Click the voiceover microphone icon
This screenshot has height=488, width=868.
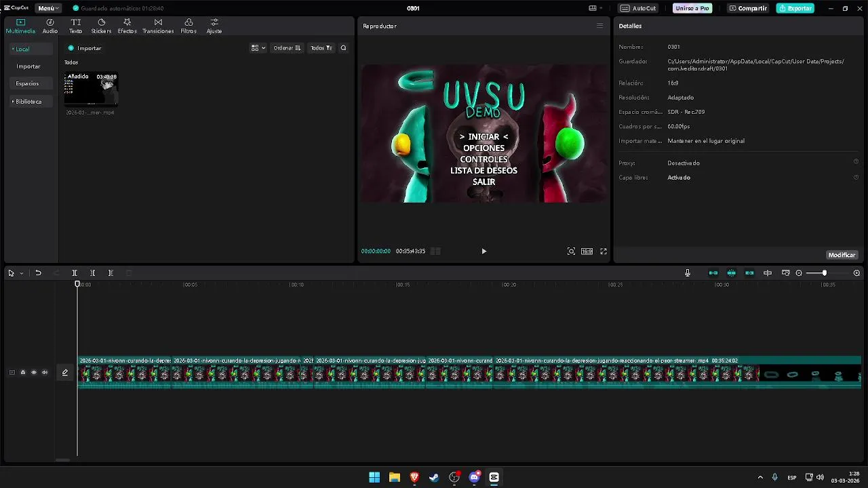click(688, 273)
